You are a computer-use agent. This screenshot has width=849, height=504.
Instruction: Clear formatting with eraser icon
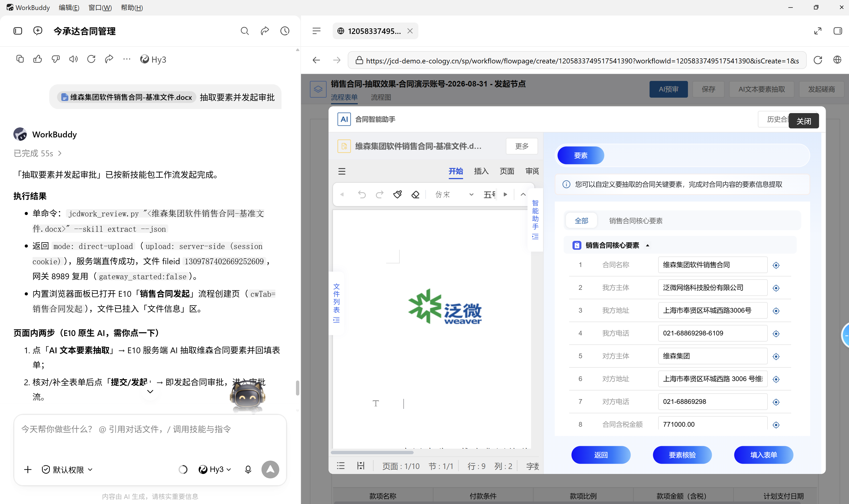click(415, 194)
